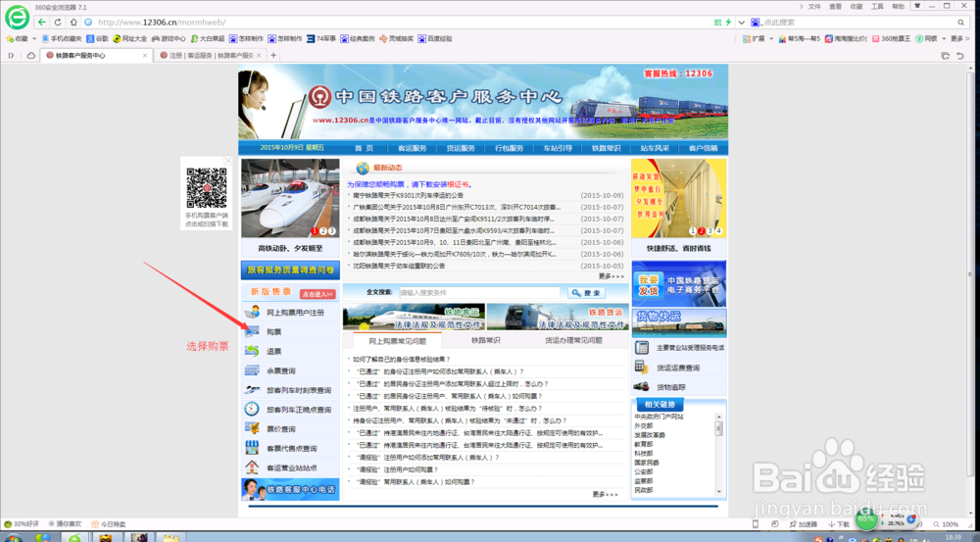Click the 根证书 download link
980x542 pixels.
[x=458, y=184]
